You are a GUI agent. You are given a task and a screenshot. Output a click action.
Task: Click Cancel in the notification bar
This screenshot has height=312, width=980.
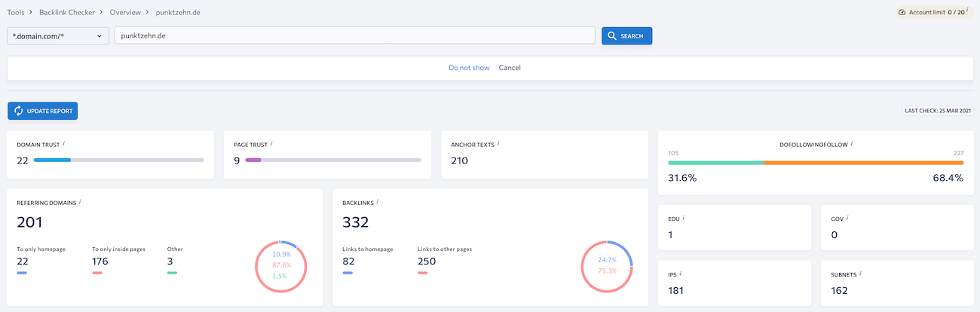[x=510, y=68]
